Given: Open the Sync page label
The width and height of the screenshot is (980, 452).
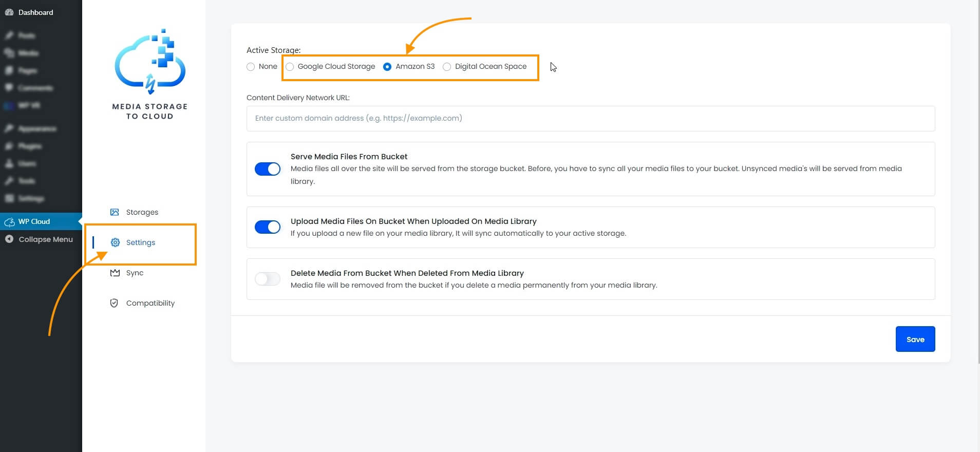Looking at the screenshot, I should [135, 273].
